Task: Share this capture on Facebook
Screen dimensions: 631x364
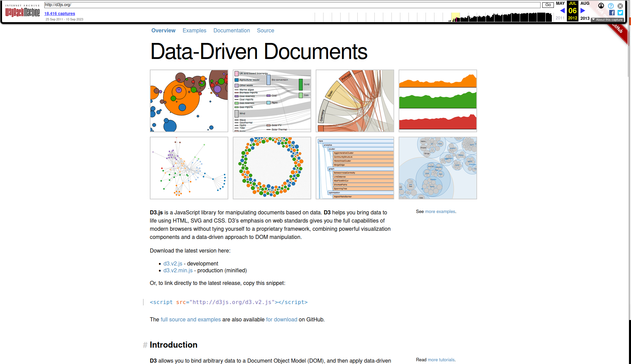Action: coord(612,13)
